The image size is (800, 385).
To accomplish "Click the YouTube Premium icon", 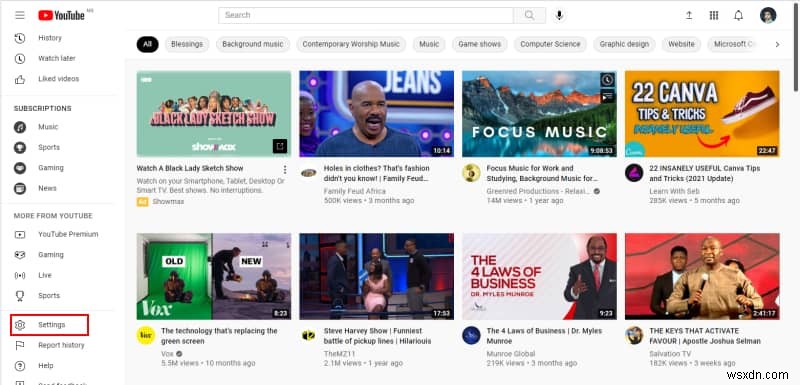I will tap(20, 235).
